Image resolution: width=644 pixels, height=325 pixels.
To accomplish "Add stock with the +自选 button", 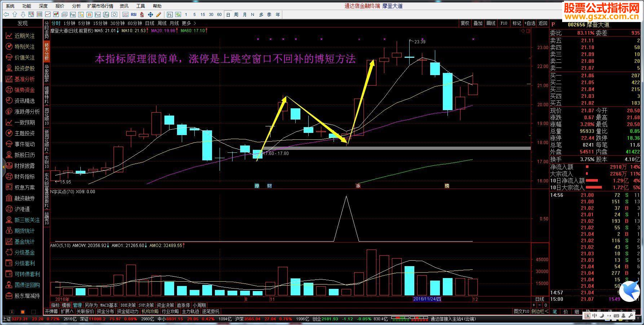I will coord(530,23).
